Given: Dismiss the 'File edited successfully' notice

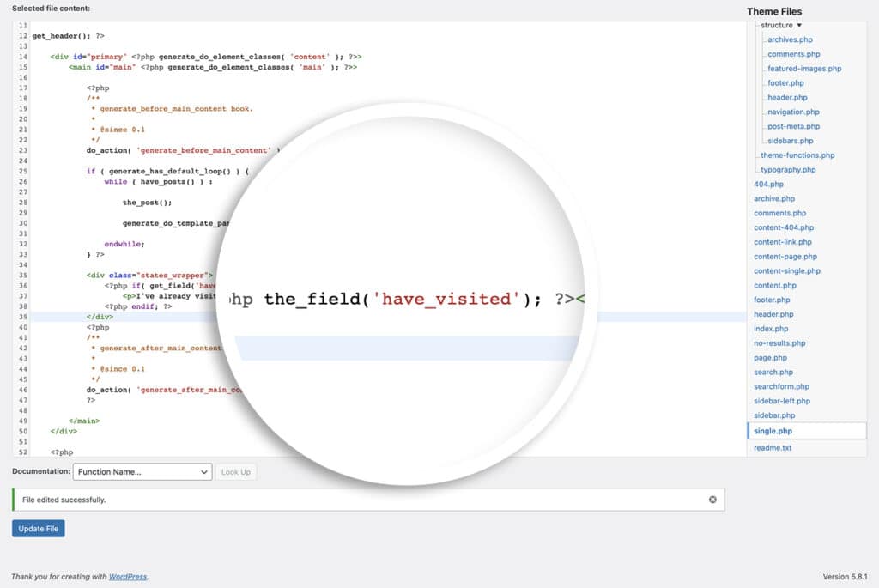Looking at the screenshot, I should [x=712, y=498].
